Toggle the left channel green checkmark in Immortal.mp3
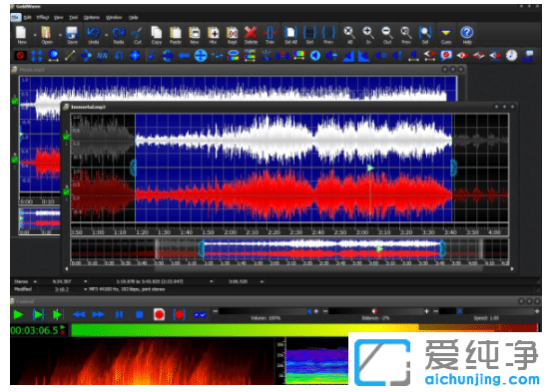This screenshot has height=392, width=548. (x=66, y=137)
